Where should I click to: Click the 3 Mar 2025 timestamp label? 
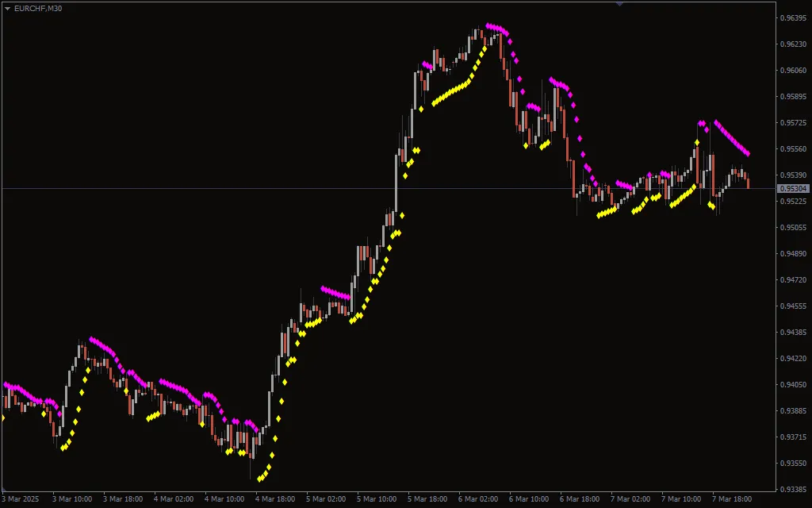[x=20, y=500]
